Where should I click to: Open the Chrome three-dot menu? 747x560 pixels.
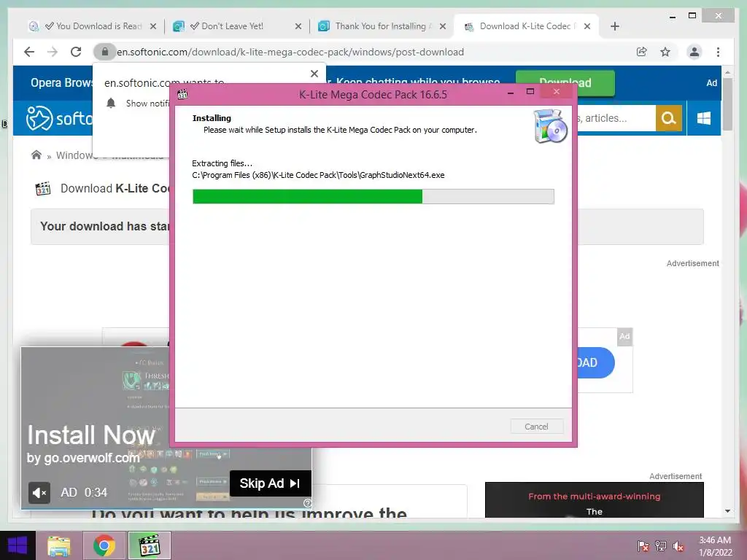point(718,52)
